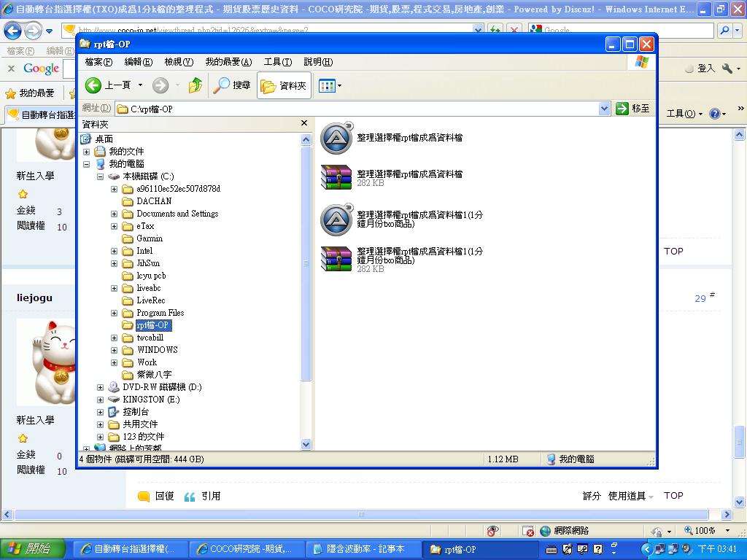
Task: Select the 282 KB archive 整理選擇權rpt檔成為資料檔
Action: [x=392, y=178]
